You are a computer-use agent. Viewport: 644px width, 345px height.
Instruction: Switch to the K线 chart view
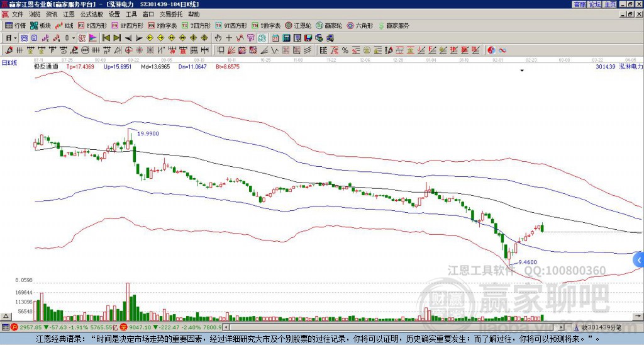tap(65, 25)
